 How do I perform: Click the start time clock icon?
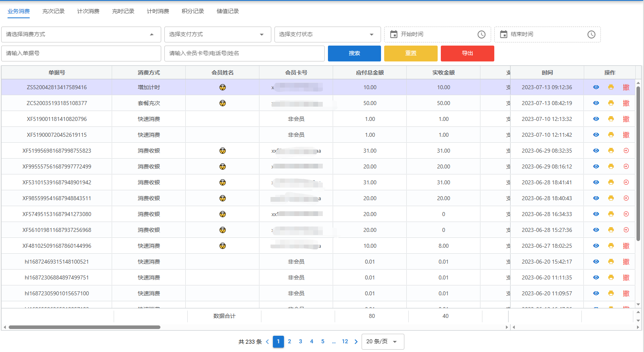pyautogui.click(x=481, y=34)
